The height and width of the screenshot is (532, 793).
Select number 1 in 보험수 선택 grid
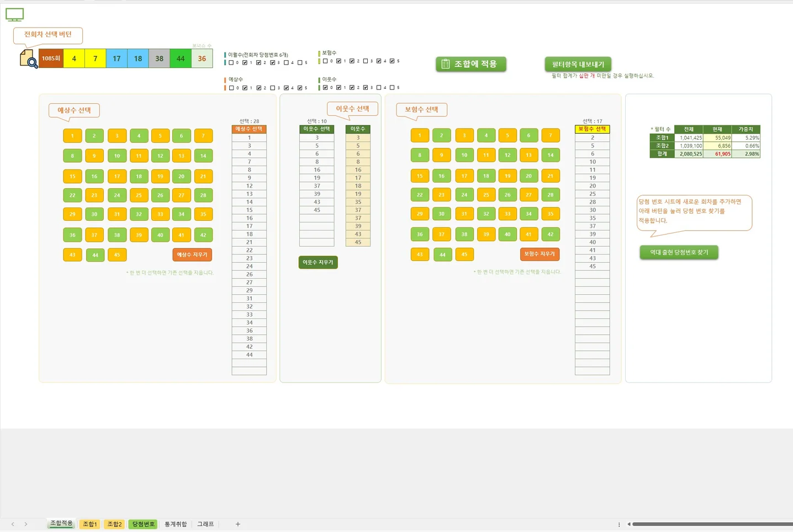[420, 135]
